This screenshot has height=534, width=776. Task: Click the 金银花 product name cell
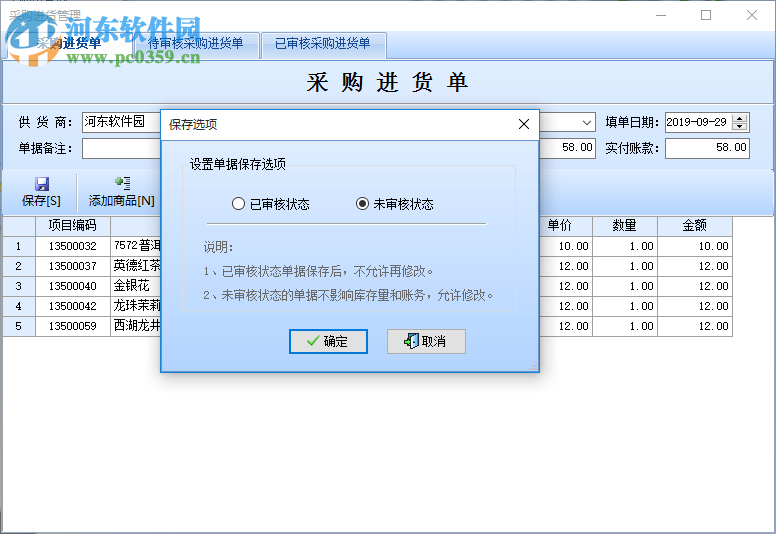pos(136,286)
